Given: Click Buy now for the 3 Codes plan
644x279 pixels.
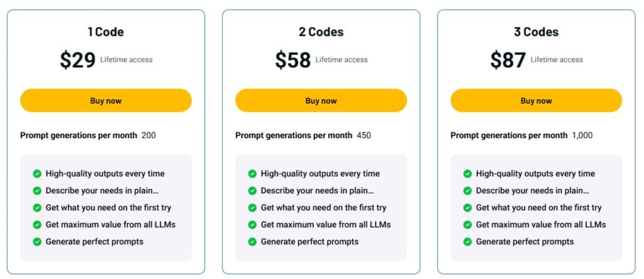Looking at the screenshot, I should [536, 101].
